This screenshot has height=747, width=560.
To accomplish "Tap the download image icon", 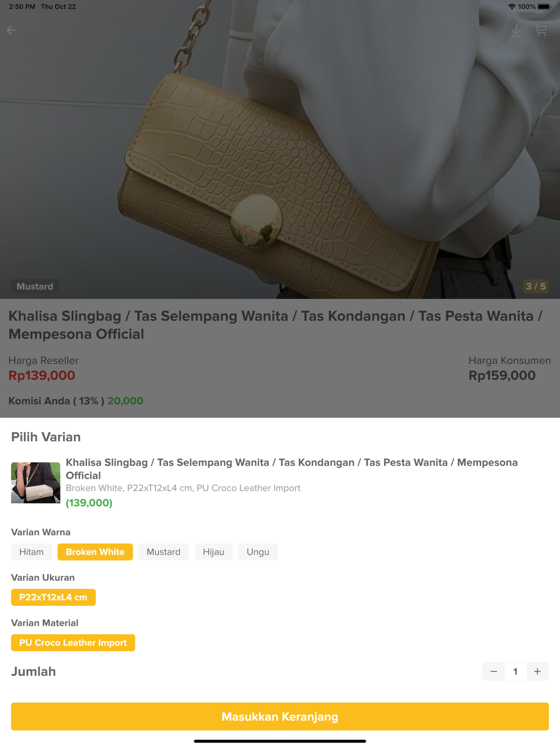I will pyautogui.click(x=516, y=30).
